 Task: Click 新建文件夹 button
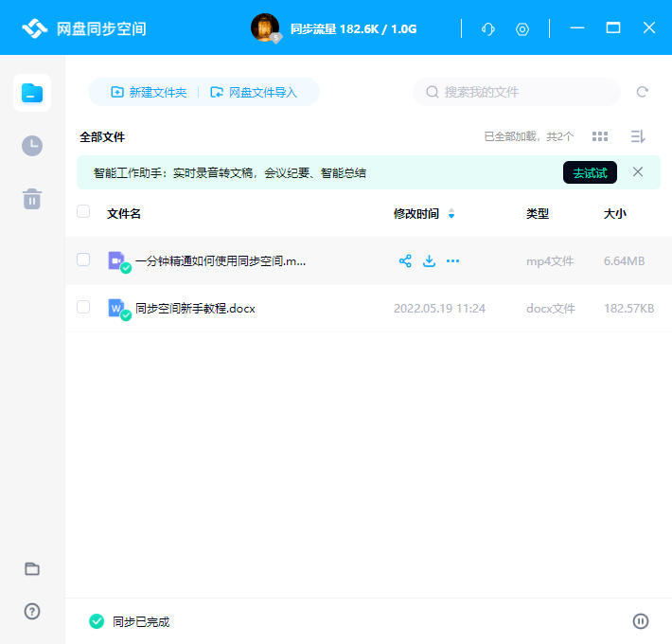click(x=149, y=92)
